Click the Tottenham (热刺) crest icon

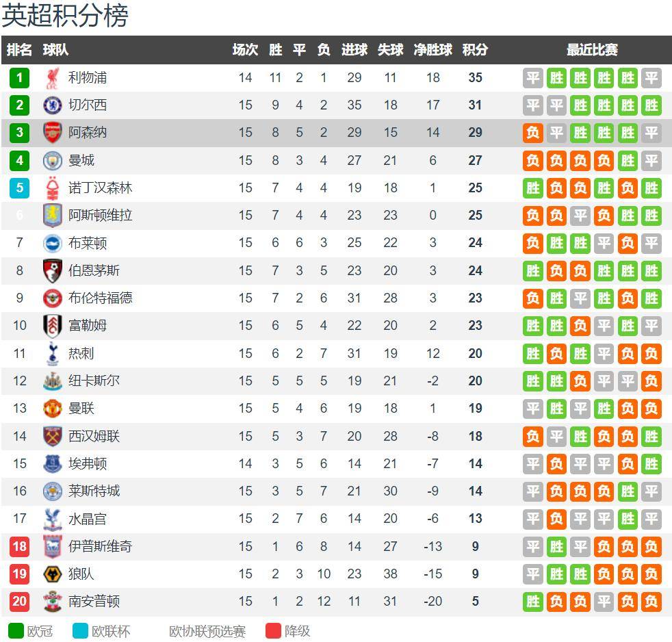(x=53, y=354)
